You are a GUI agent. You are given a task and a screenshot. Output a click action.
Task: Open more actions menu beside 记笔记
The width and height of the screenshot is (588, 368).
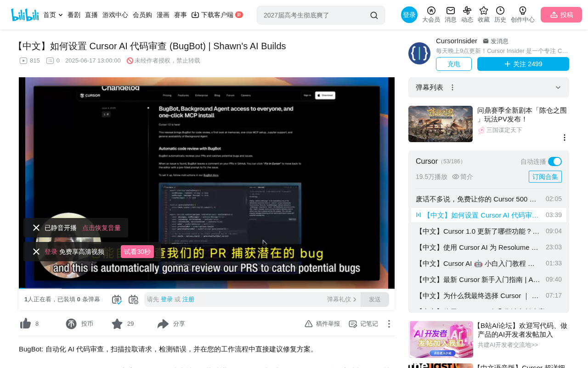(389, 324)
